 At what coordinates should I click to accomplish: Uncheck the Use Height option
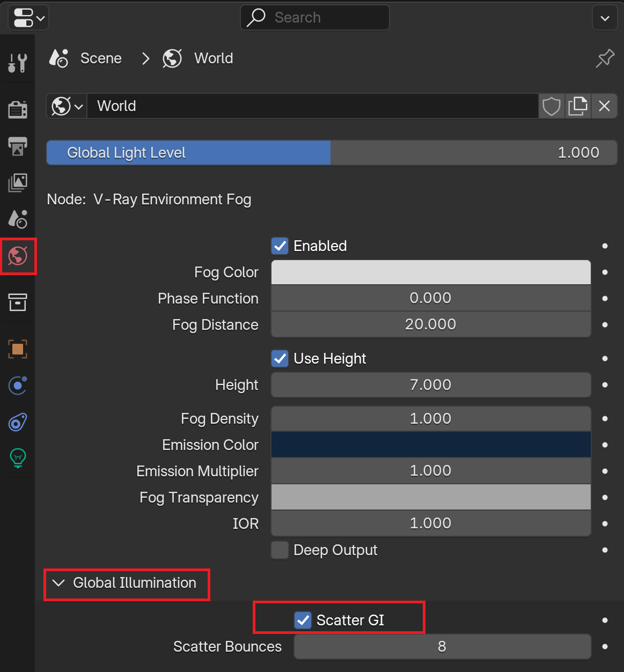point(280,359)
